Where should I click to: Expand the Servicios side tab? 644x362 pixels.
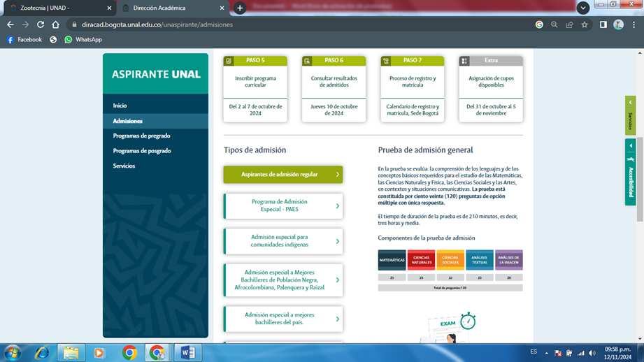coord(630,115)
